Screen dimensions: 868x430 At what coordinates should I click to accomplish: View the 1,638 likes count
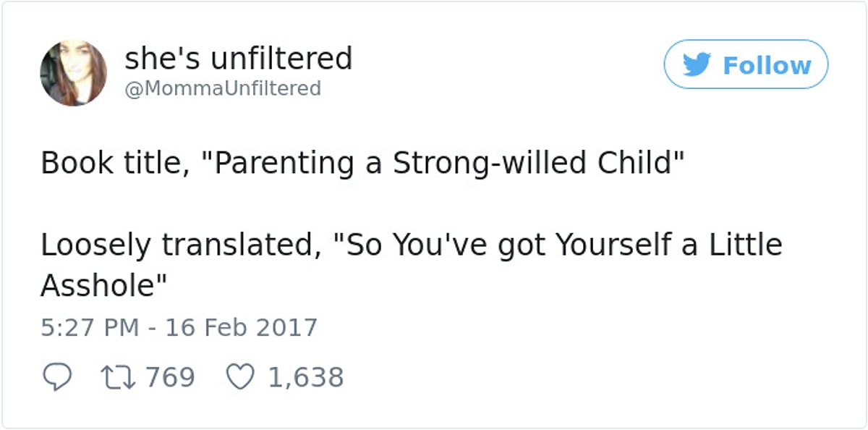[306, 378]
